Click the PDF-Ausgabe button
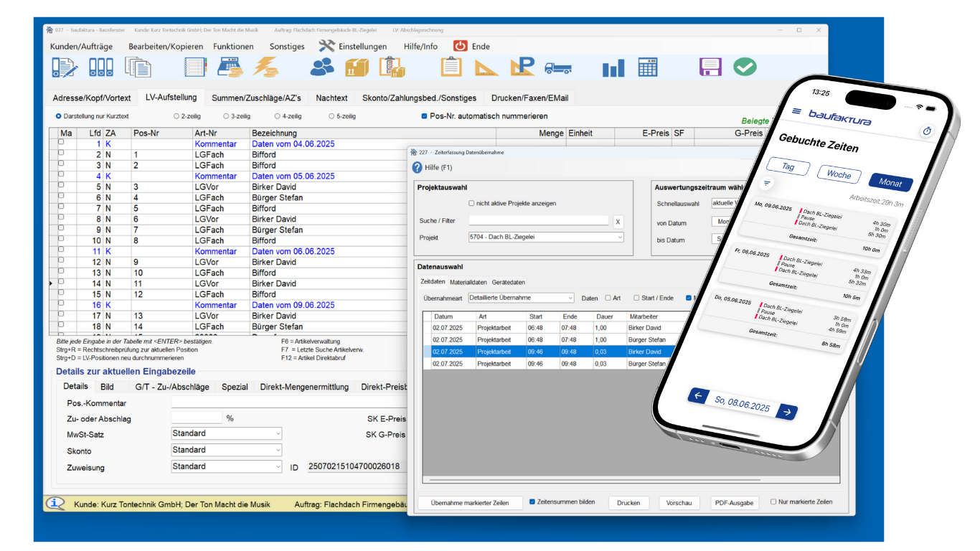This screenshot has height=551, width=980. click(735, 503)
